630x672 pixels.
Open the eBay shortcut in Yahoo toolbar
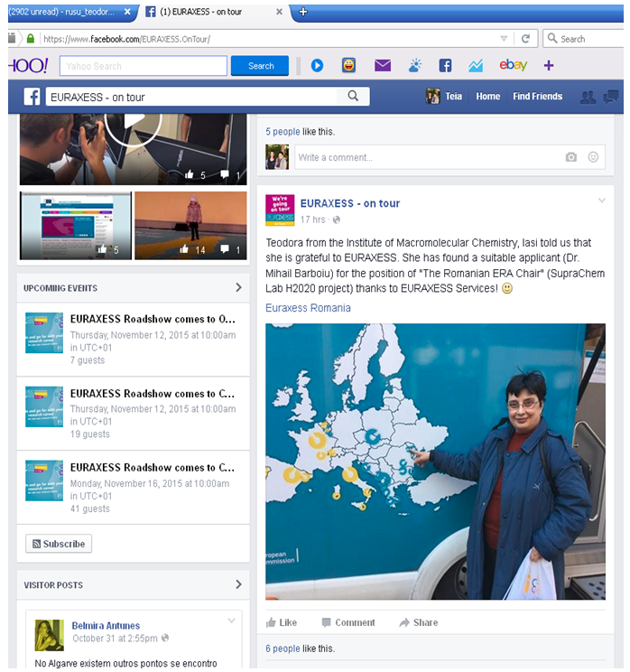[513, 65]
